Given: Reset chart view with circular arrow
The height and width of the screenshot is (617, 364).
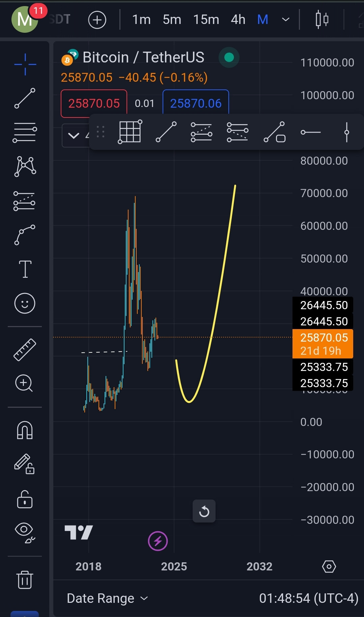Looking at the screenshot, I should click(x=204, y=511).
